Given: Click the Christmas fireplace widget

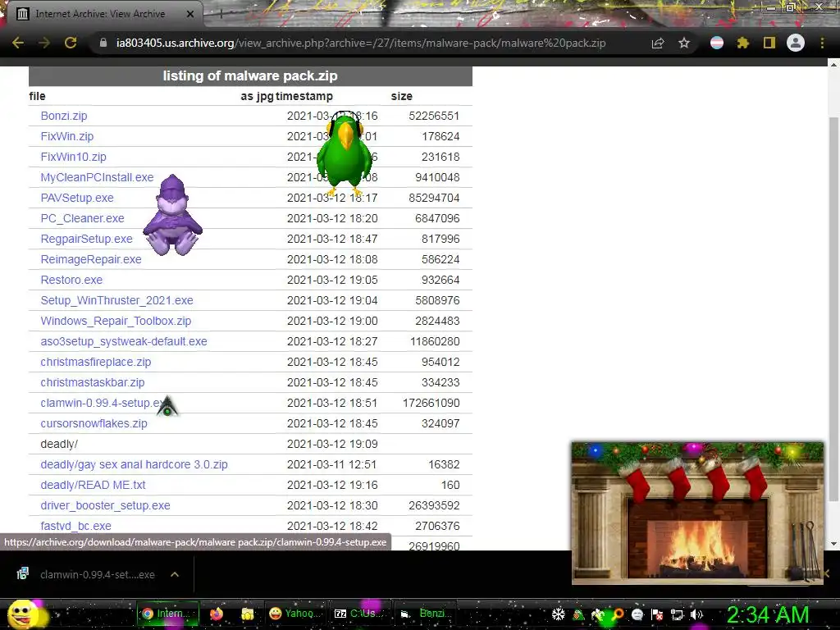Looking at the screenshot, I should 697,513.
